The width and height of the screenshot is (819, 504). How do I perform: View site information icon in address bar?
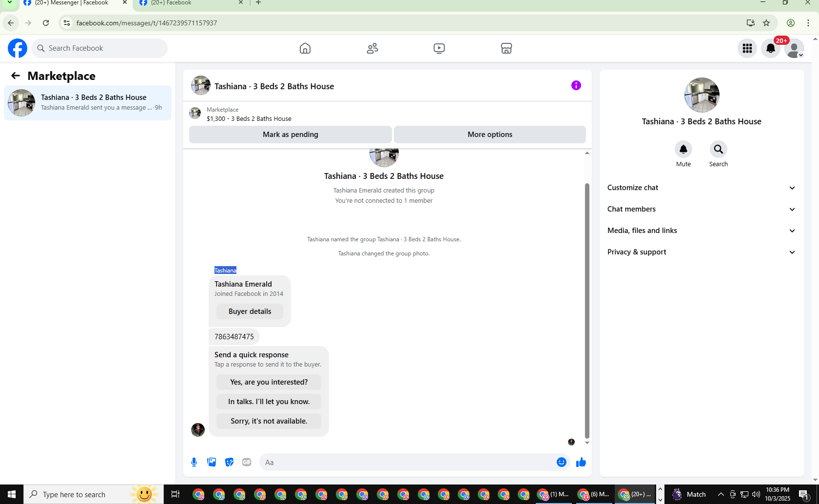pyautogui.click(x=67, y=23)
